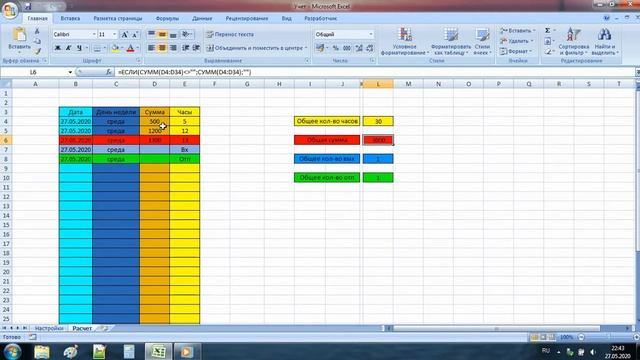Open Условное форматирование menu
The width and height of the screenshot is (640, 360).
pyautogui.click(x=404, y=42)
